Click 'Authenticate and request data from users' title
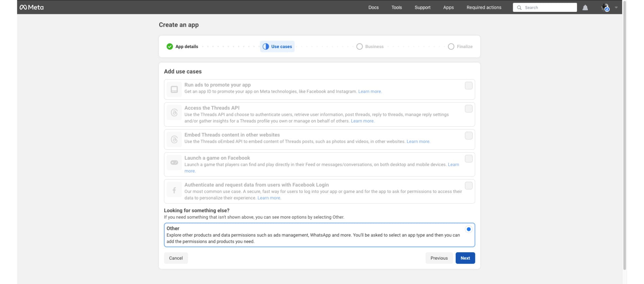 tap(257, 185)
